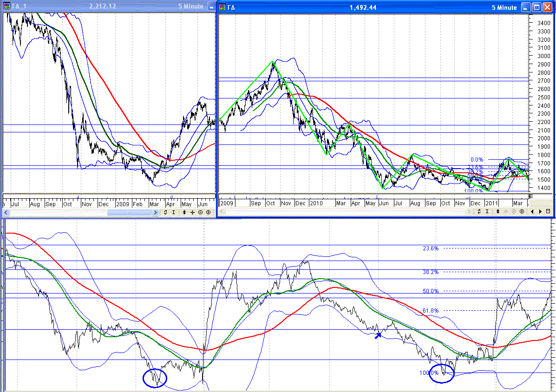
Task: Select text cursor tool in left chart toolbar
Action: [173, 212]
